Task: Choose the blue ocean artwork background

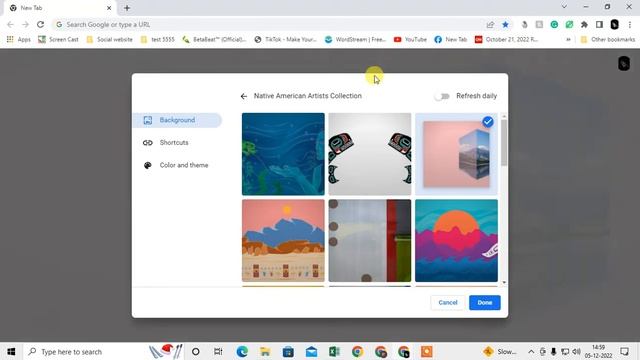Action: point(283,154)
